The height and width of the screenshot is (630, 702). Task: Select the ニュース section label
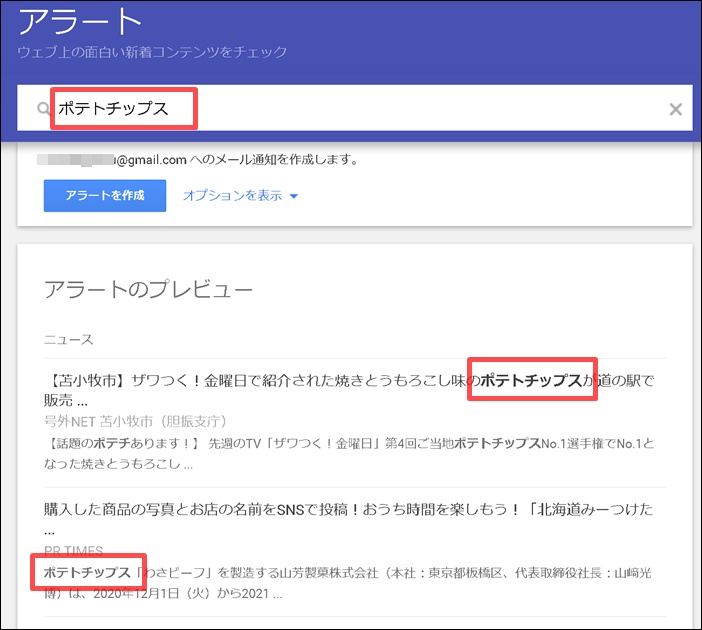(69, 339)
